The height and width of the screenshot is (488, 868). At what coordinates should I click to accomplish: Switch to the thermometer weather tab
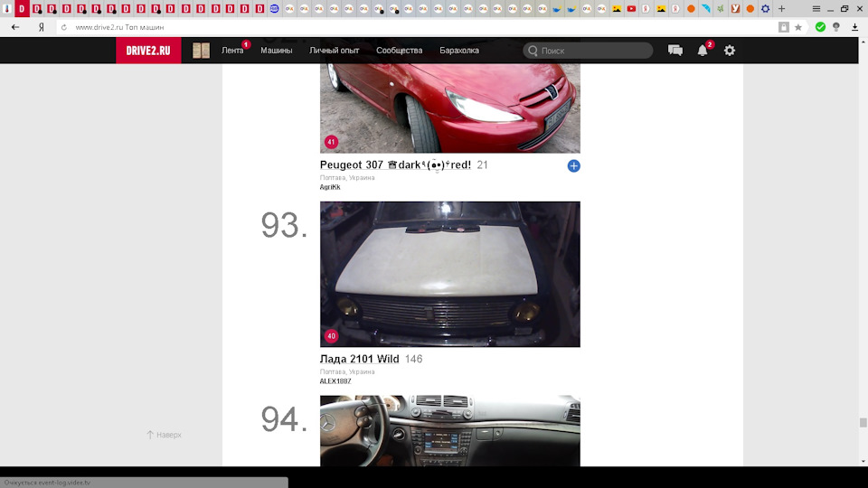(x=7, y=9)
